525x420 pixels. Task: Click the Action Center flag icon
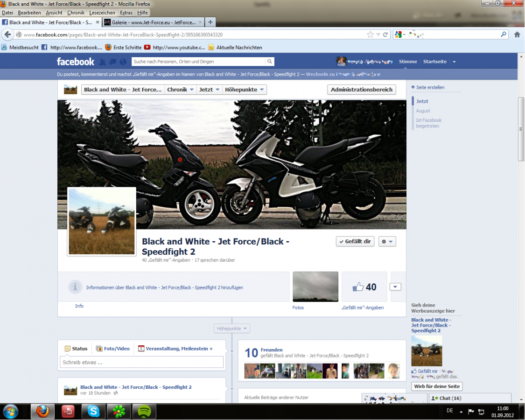(x=471, y=411)
